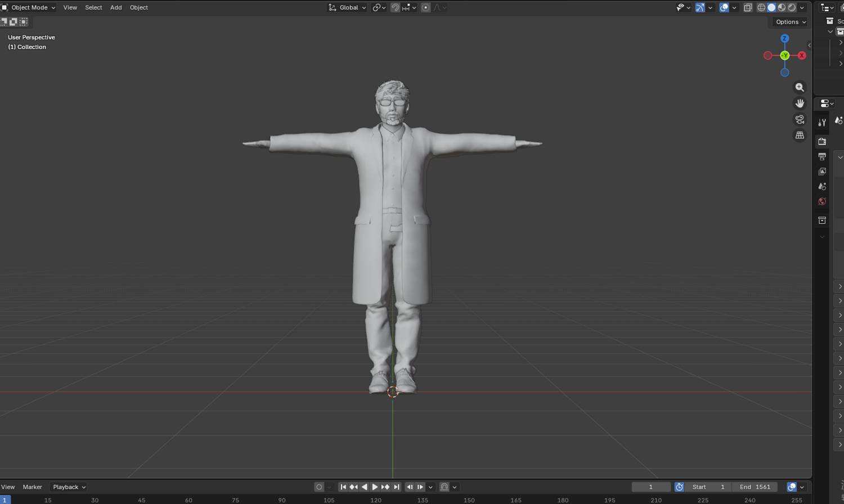The image size is (844, 504).
Task: Open the Object menu
Action: 139,7
